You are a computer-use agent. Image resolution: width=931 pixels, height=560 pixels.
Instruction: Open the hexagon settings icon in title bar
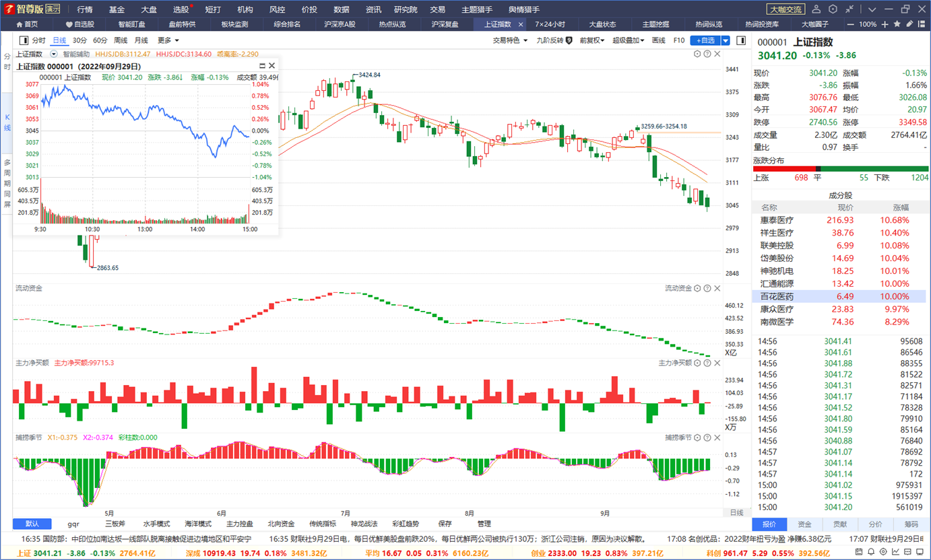tap(833, 9)
